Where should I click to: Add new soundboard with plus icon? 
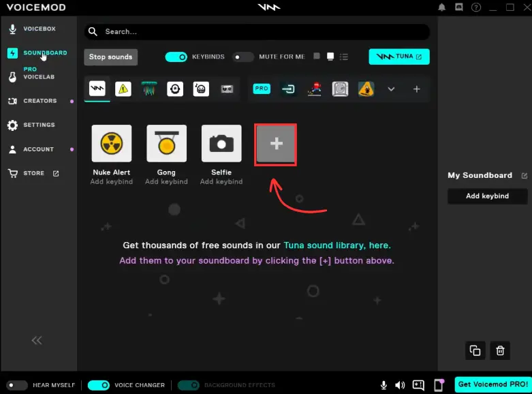417,89
